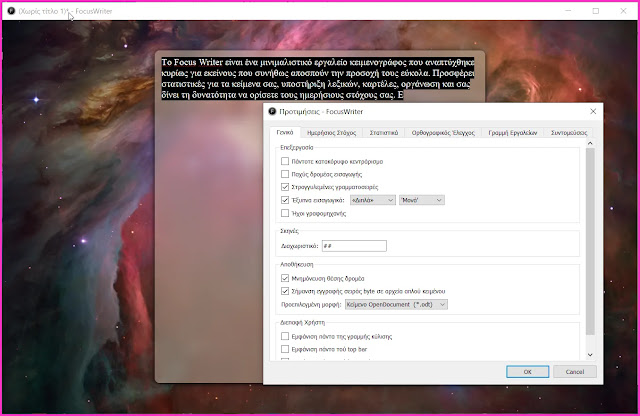
Task: Uncheck Μνημόνευση θέσης δρομέα
Action: tap(285, 278)
